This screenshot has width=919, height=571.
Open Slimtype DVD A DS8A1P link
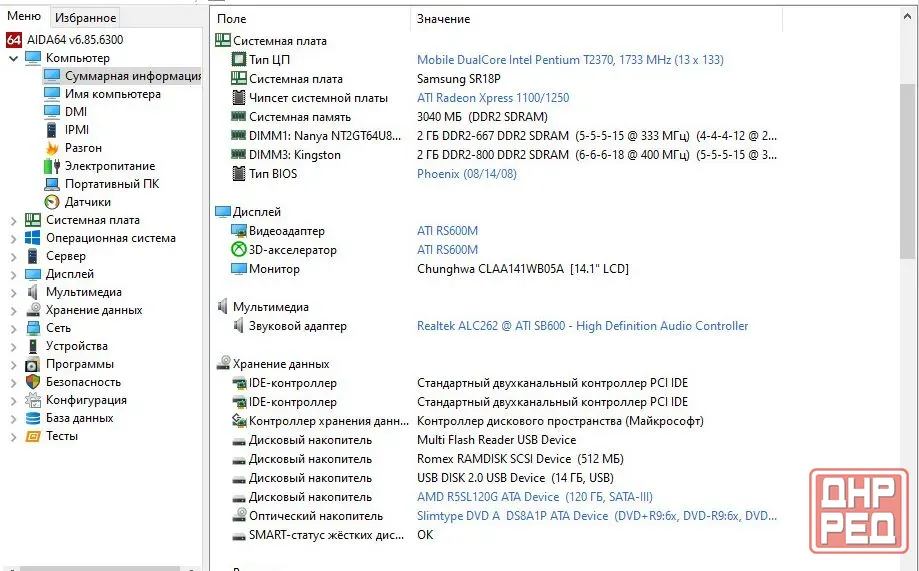[597, 516]
